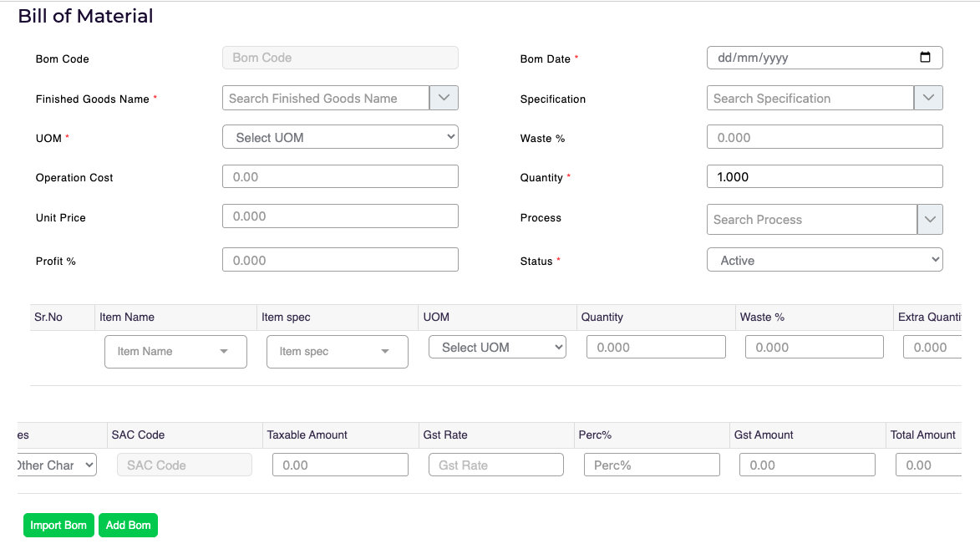Click the Item spec dropdown arrow
Image resolution: width=980 pixels, height=549 pixels.
point(385,352)
